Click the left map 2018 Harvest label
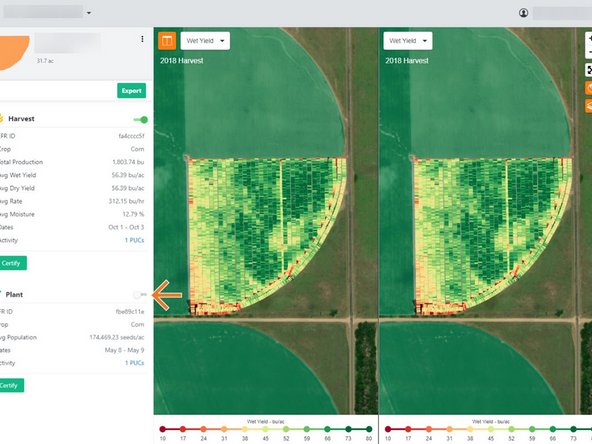The width and height of the screenshot is (592, 444). tap(182, 60)
